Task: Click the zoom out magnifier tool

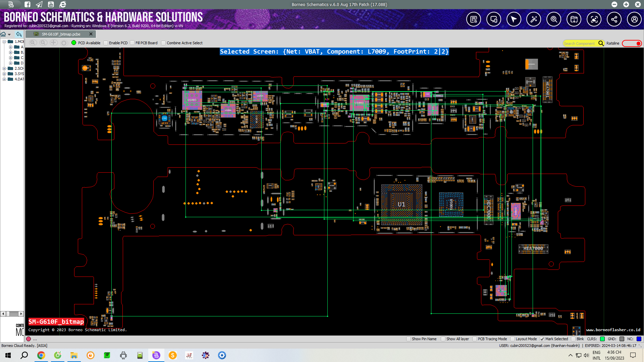Action: 43,43
